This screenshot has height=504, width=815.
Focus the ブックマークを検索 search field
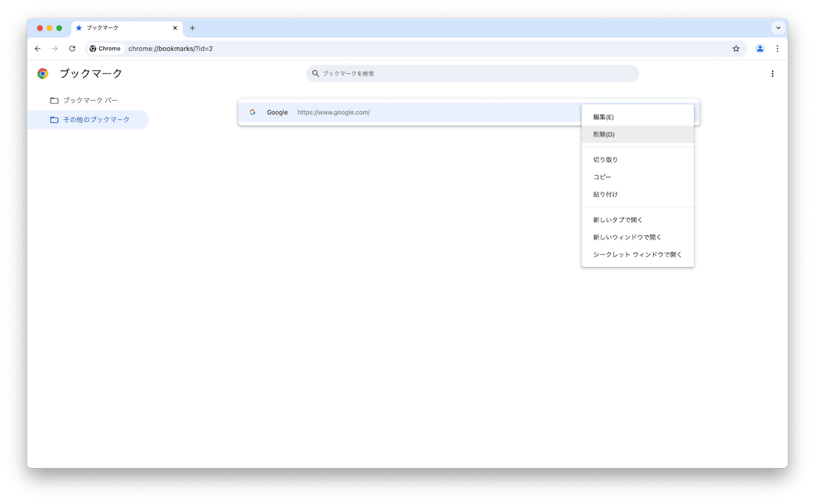(x=473, y=74)
